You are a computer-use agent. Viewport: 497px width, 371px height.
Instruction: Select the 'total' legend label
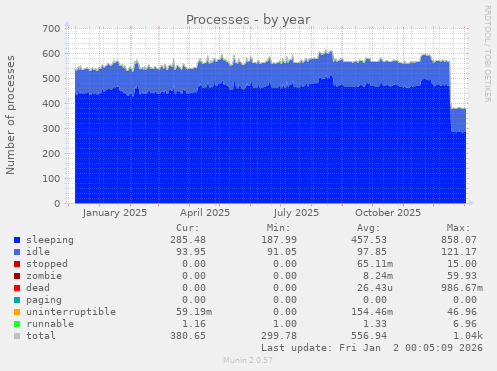tap(41, 336)
